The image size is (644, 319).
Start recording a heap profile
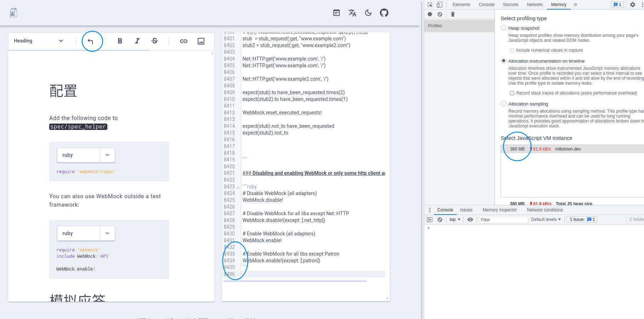point(429,14)
